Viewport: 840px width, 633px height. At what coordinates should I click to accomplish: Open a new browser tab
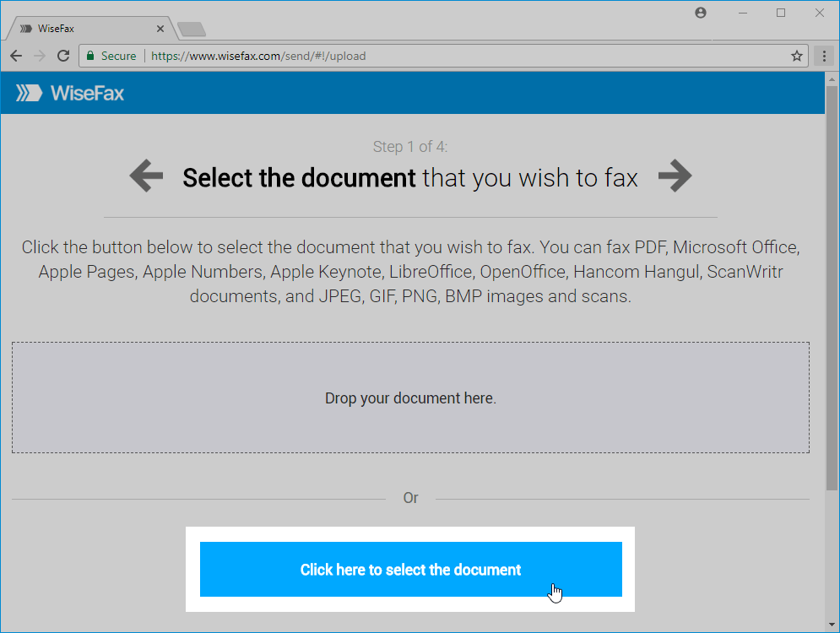tap(192, 30)
